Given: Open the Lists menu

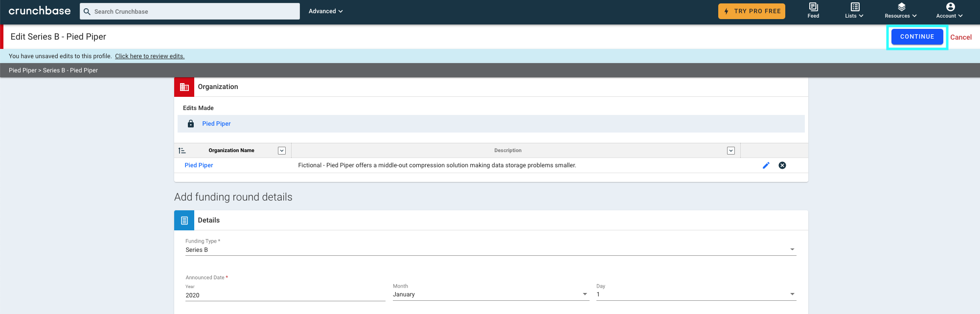Looking at the screenshot, I should click(x=854, y=10).
